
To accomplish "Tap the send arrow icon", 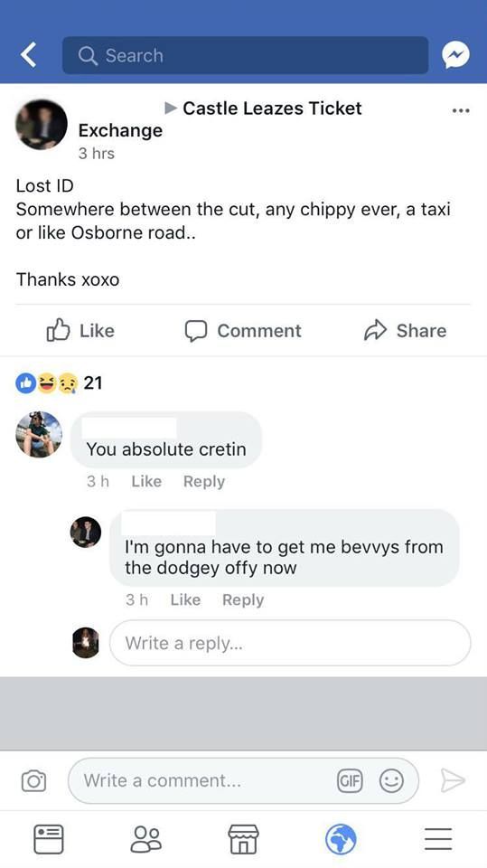I will click(x=454, y=780).
